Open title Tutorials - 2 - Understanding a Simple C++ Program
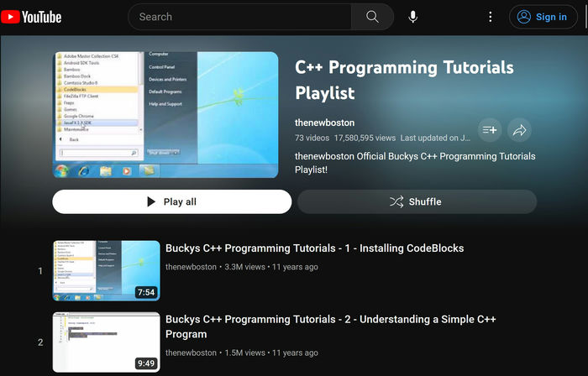Screen dimensions: 588x376 (x=331, y=326)
